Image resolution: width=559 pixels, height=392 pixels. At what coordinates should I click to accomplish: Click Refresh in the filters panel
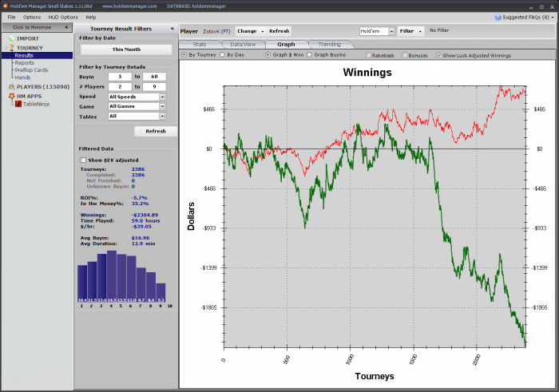(156, 131)
